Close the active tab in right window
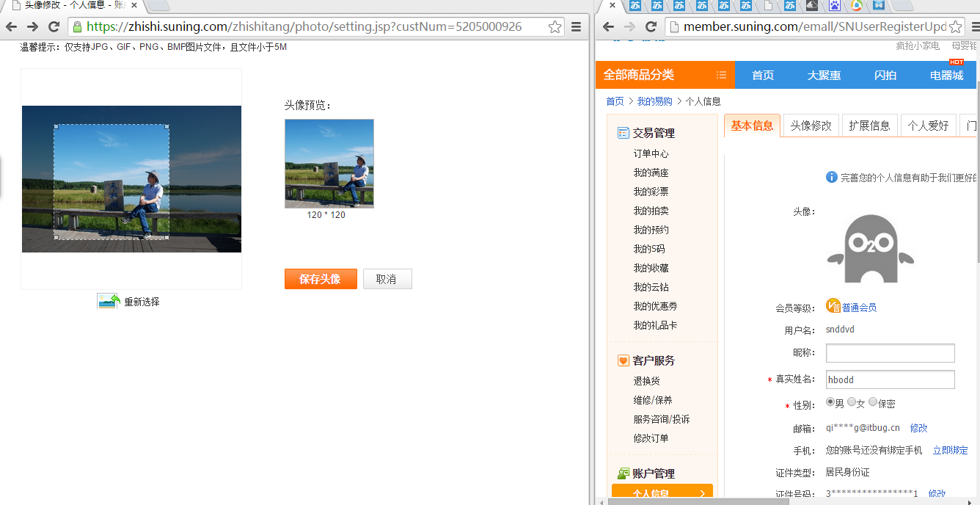The width and height of the screenshot is (980, 505). [612, 5]
